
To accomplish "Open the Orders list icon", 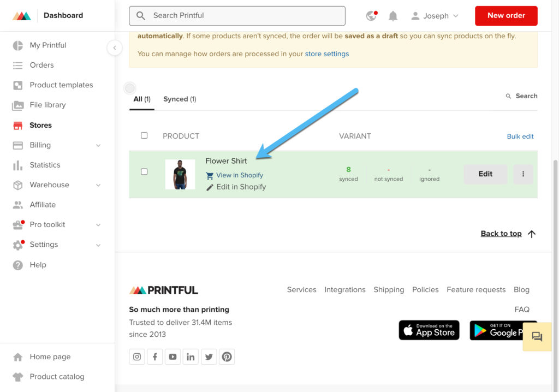I will click(x=17, y=66).
